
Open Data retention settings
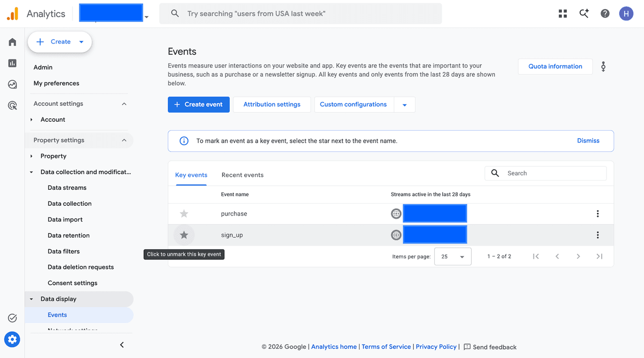(69, 235)
